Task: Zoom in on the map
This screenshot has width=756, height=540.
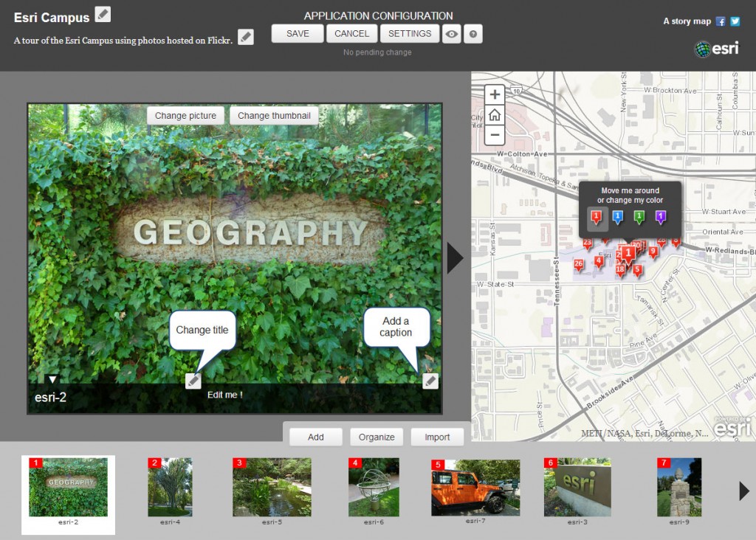Action: coord(495,94)
